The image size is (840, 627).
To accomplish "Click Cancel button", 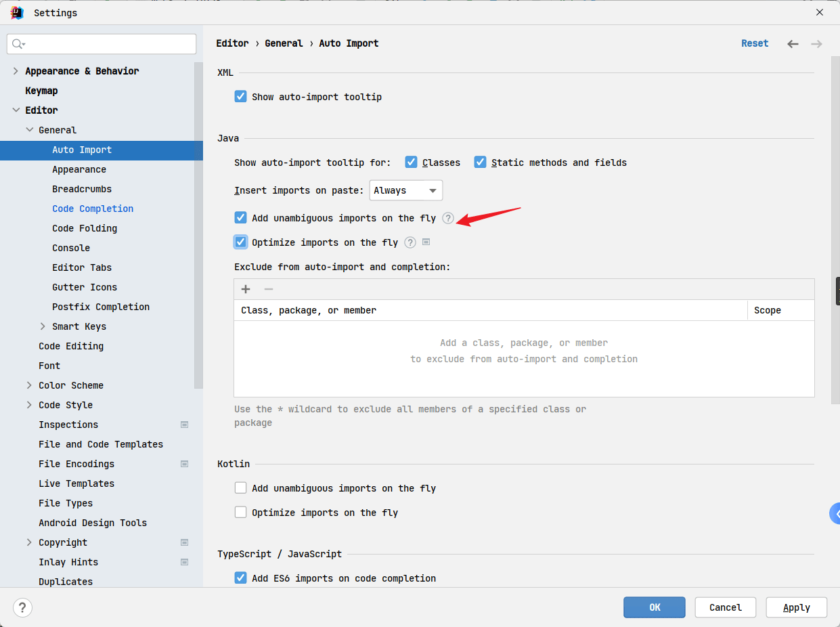I will tap(726, 607).
